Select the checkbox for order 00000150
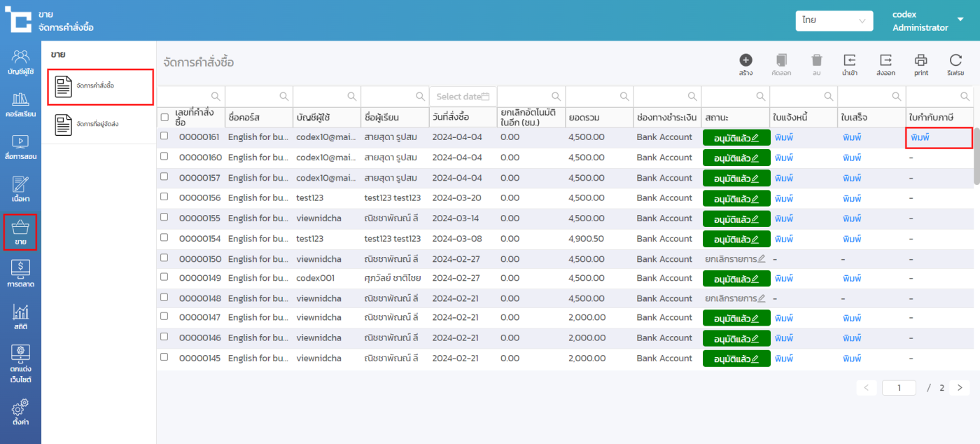 click(x=164, y=258)
